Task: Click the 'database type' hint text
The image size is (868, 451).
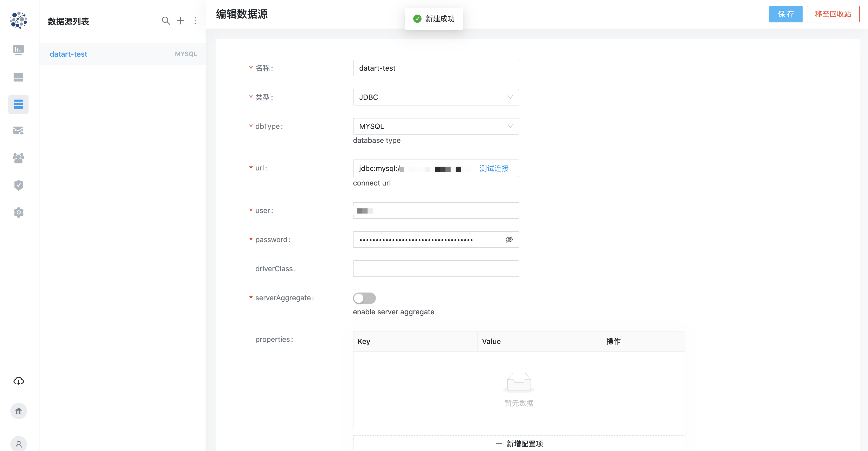Action: (x=377, y=140)
